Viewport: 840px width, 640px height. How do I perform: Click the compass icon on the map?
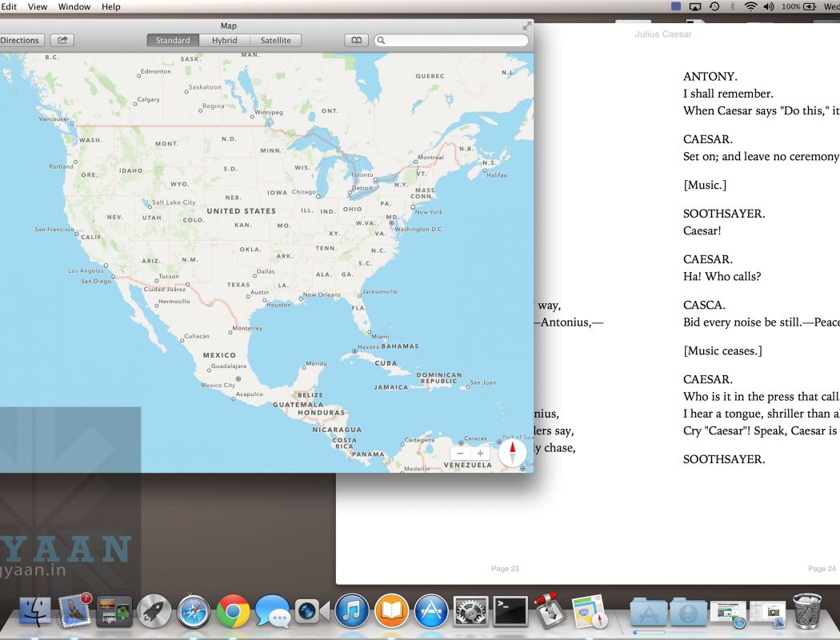(x=513, y=453)
